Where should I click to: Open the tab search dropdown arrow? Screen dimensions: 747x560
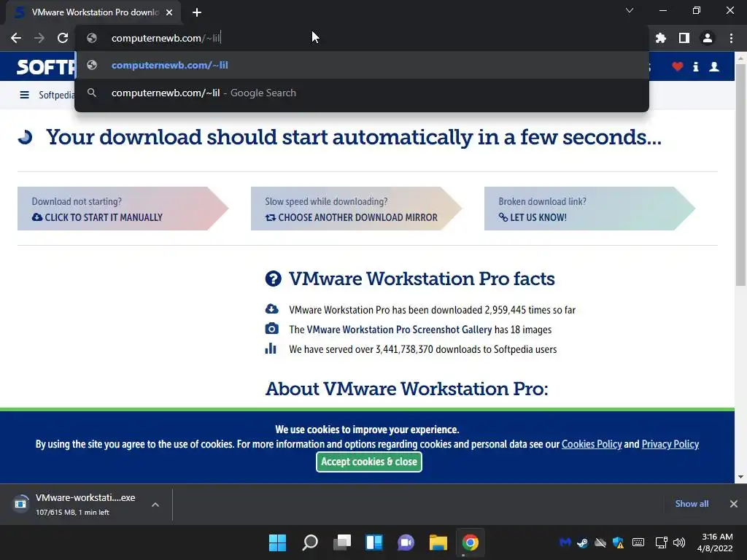pyautogui.click(x=630, y=10)
